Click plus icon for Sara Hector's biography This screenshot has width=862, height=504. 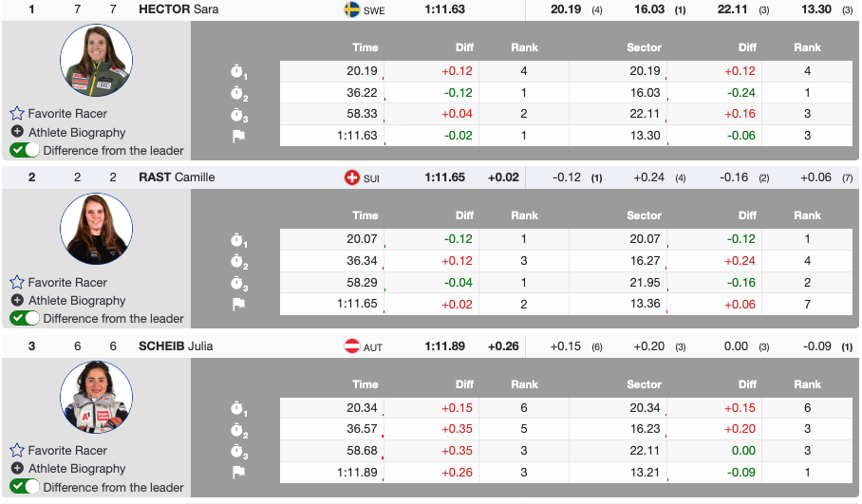pos(17,132)
